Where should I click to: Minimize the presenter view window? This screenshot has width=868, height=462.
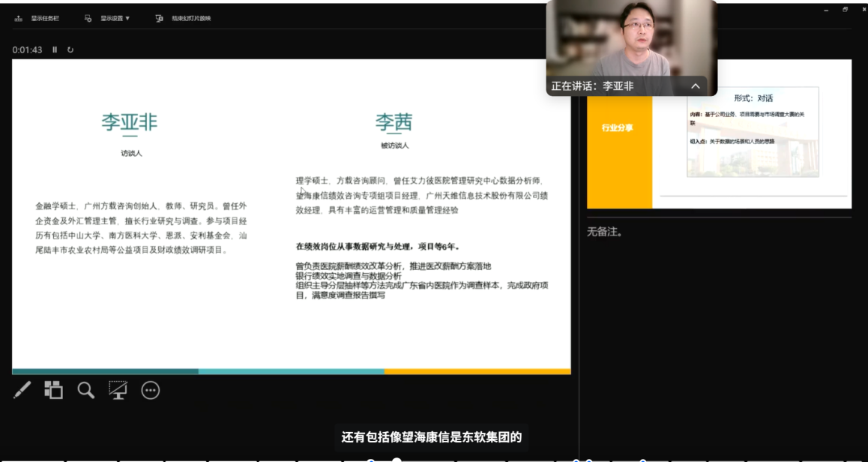pyautogui.click(x=827, y=10)
